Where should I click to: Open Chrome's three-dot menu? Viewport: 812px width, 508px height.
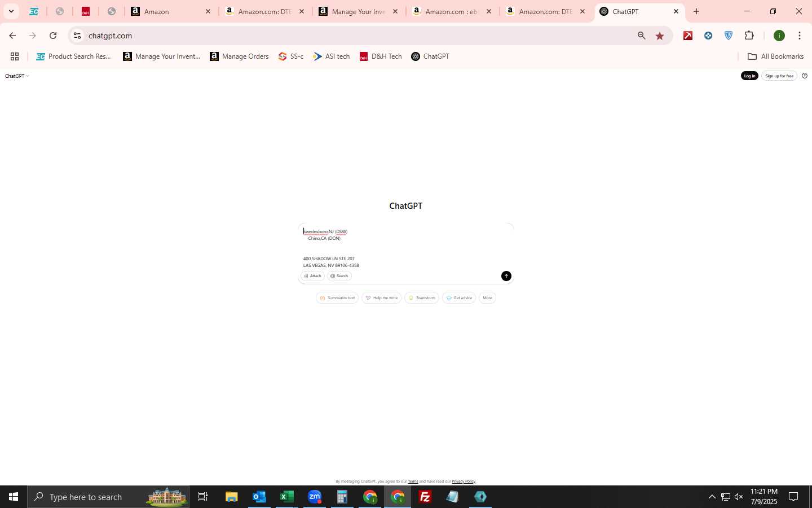pyautogui.click(x=800, y=36)
